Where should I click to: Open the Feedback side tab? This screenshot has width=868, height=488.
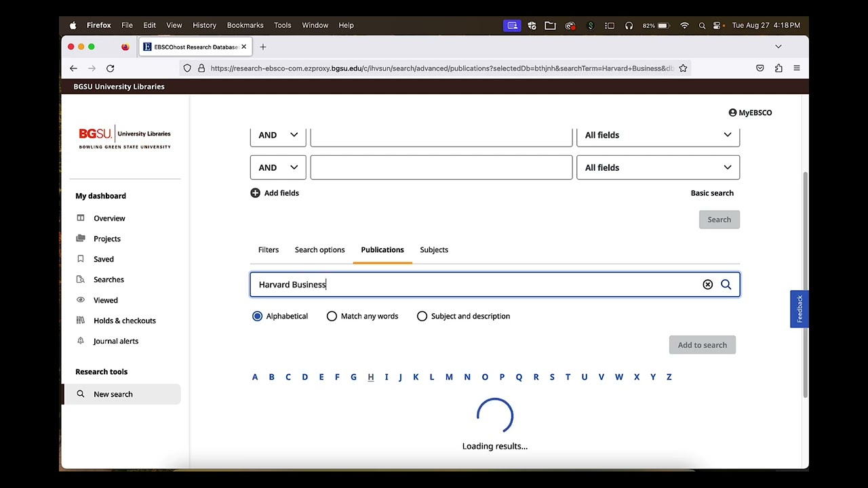800,309
